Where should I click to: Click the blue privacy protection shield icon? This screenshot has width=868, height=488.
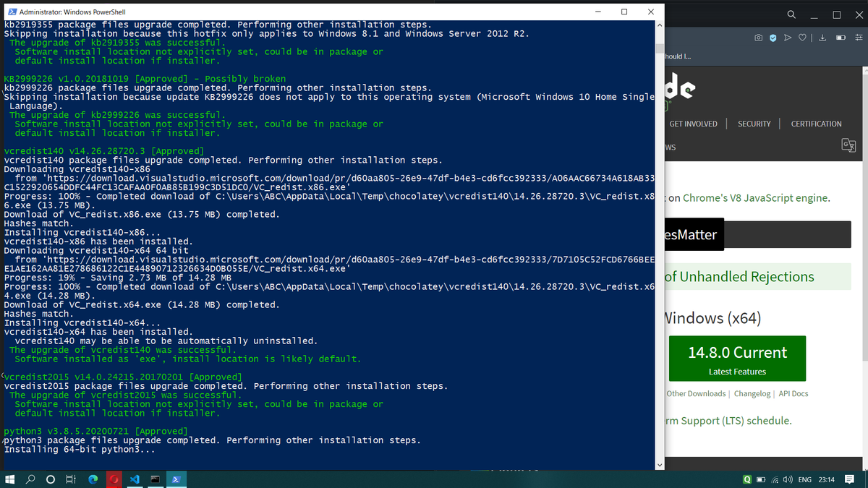[x=773, y=38]
